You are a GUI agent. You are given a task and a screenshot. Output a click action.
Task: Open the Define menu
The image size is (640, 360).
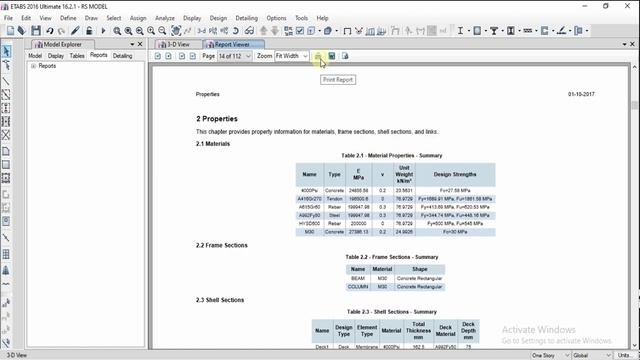(x=68, y=18)
